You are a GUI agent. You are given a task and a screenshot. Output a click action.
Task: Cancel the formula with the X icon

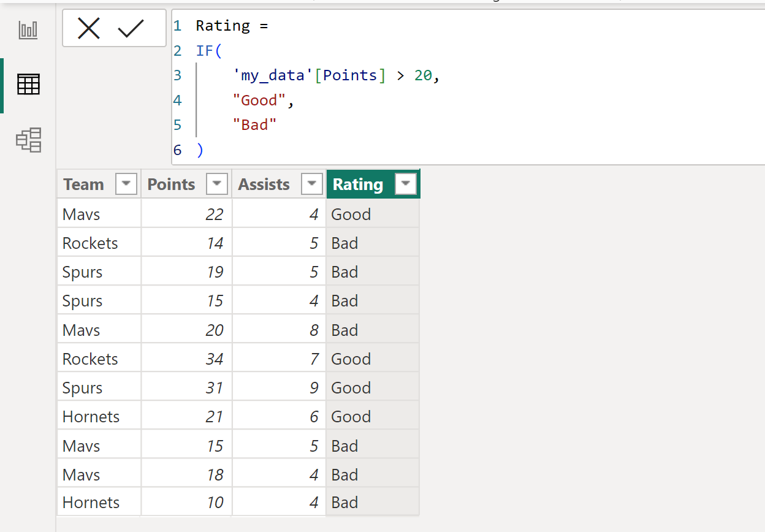point(89,28)
